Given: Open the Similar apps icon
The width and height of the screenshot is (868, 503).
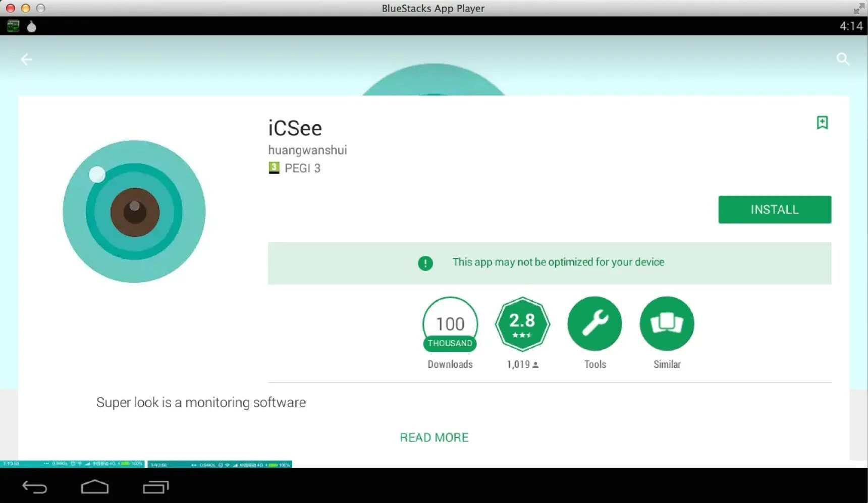Looking at the screenshot, I should [667, 324].
